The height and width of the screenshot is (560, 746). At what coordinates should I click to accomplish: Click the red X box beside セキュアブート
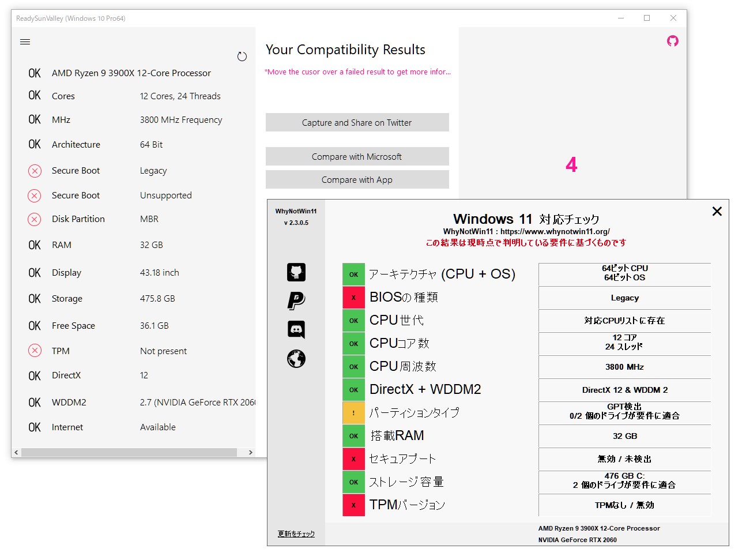pos(354,459)
